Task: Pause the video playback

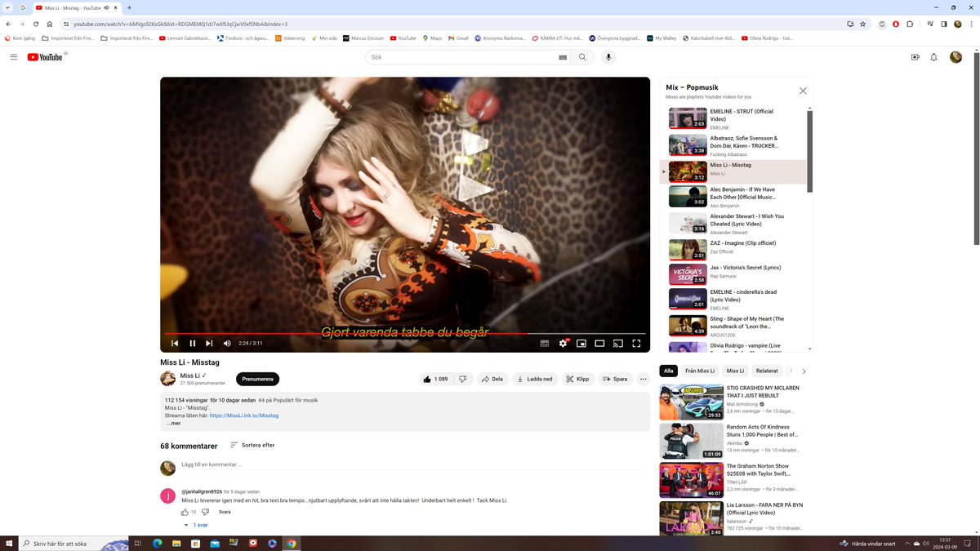Action: pyautogui.click(x=193, y=344)
